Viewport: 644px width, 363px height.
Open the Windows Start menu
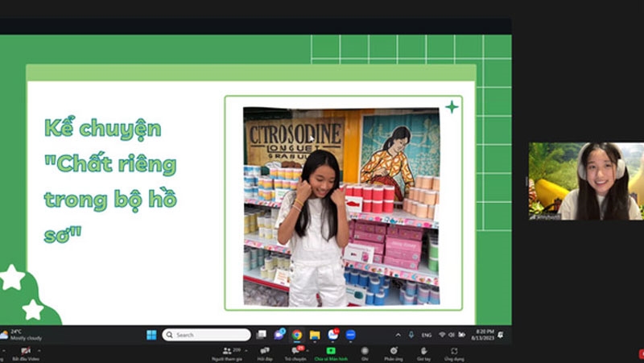tap(151, 335)
